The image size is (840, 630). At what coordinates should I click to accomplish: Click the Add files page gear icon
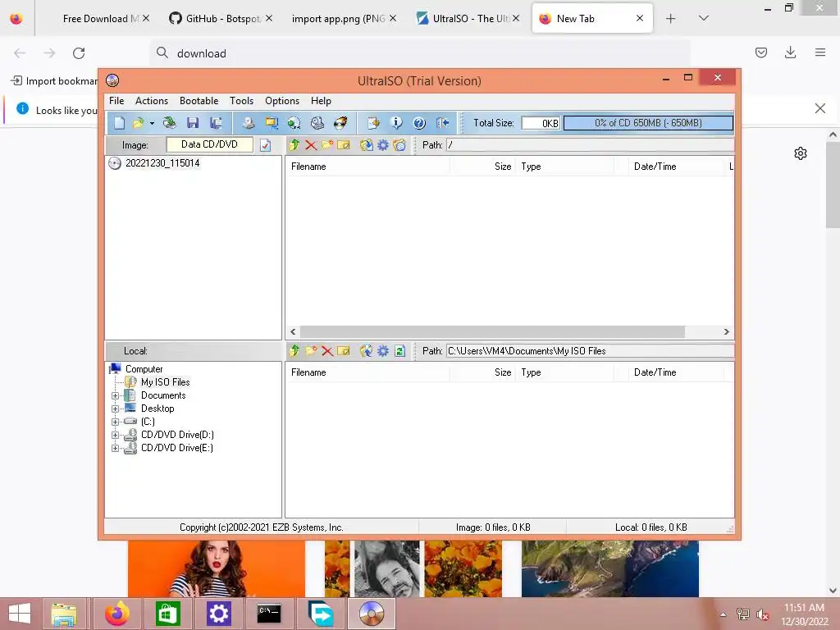coord(373,123)
